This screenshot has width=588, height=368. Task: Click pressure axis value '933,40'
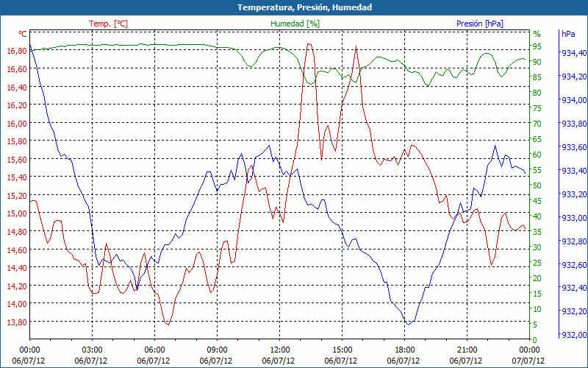coord(574,171)
